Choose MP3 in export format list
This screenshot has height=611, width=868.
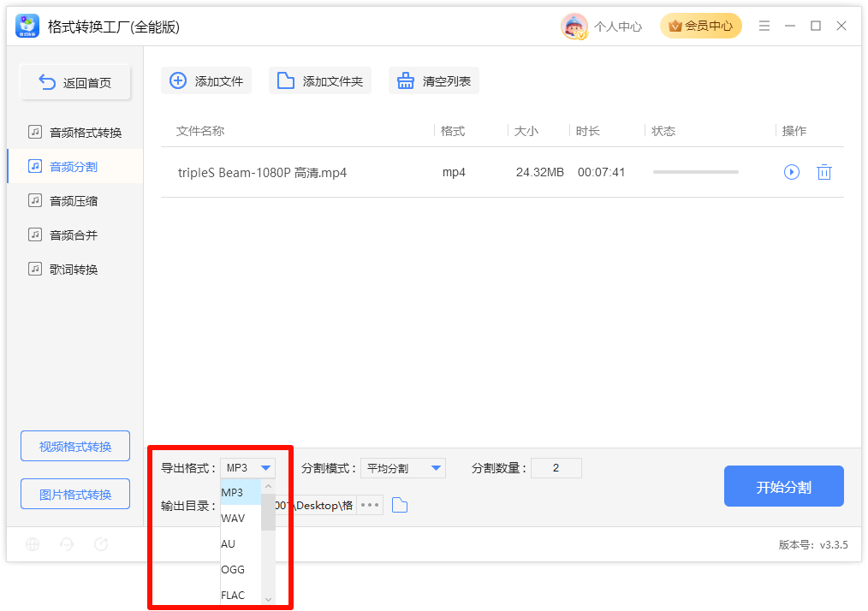point(241,493)
